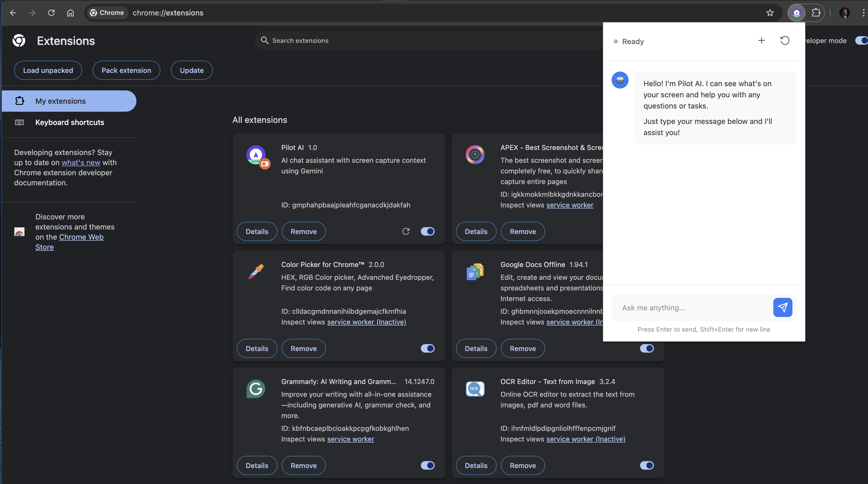Reload the page with the refresh icon
This screenshot has height=484, width=868.
point(51,13)
